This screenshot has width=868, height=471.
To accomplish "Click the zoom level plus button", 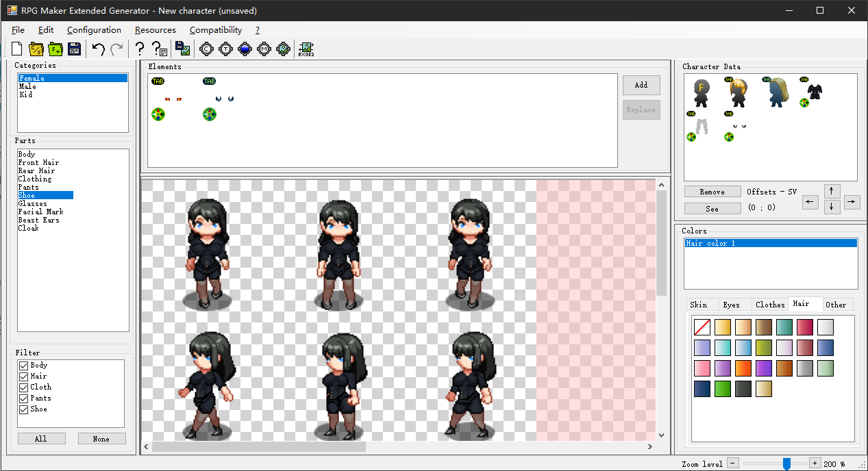I will tap(815, 463).
